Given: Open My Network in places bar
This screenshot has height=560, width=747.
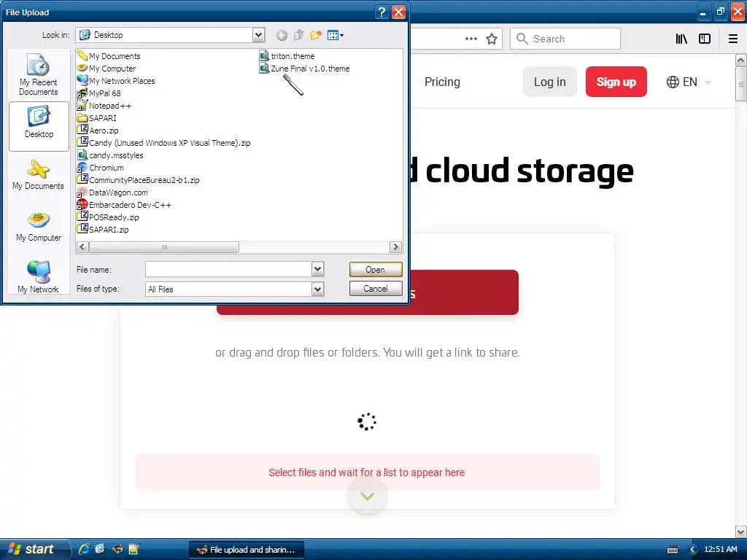Looking at the screenshot, I should point(39,277).
